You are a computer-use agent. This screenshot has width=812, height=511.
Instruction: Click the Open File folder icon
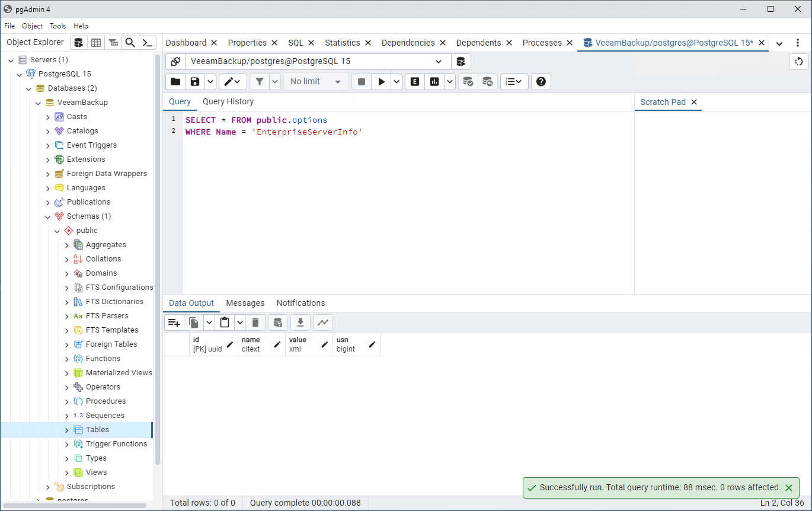click(x=175, y=82)
